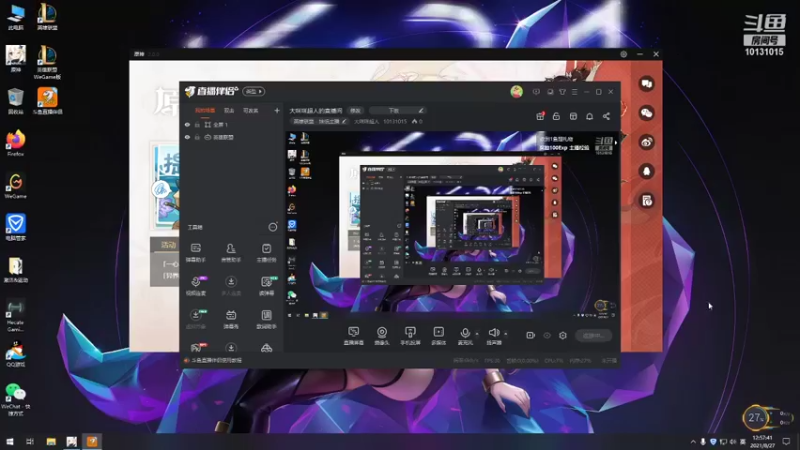This screenshot has width=800, height=450.
Task: Open the pill dropdown beside the app logo
Action: (x=253, y=91)
